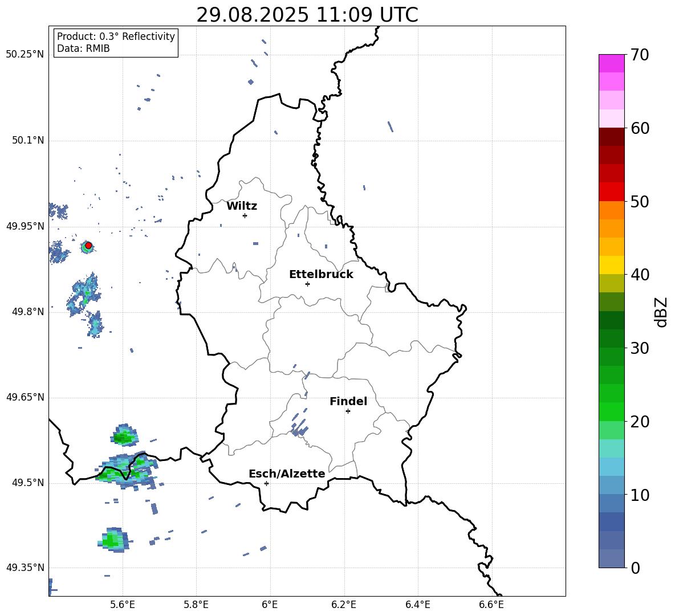Click the red dot marker near 49.92°N

[88, 246]
